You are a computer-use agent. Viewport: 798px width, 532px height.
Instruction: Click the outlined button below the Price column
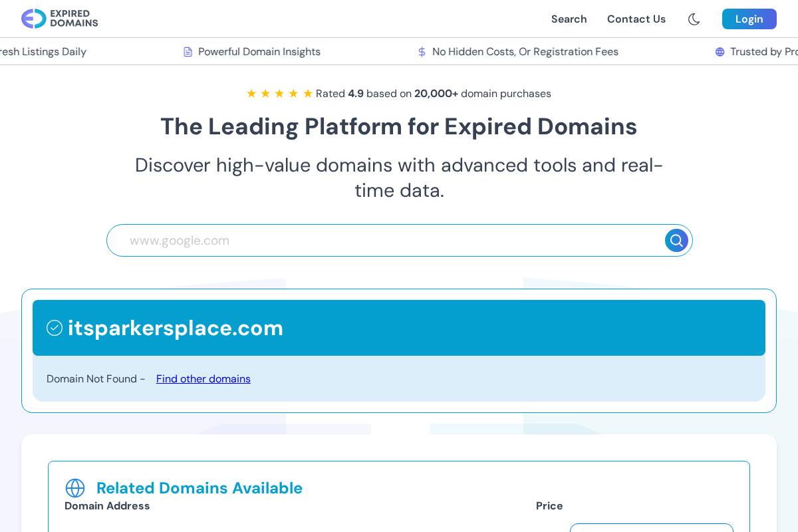point(650,529)
